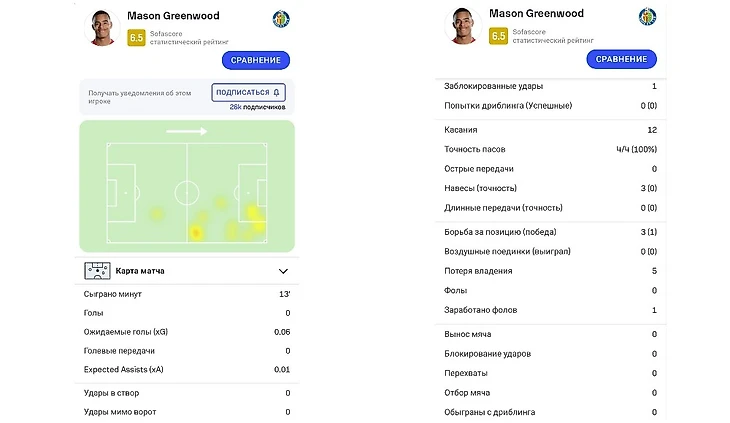Click the Mason Greenwood name on left

[173, 15]
